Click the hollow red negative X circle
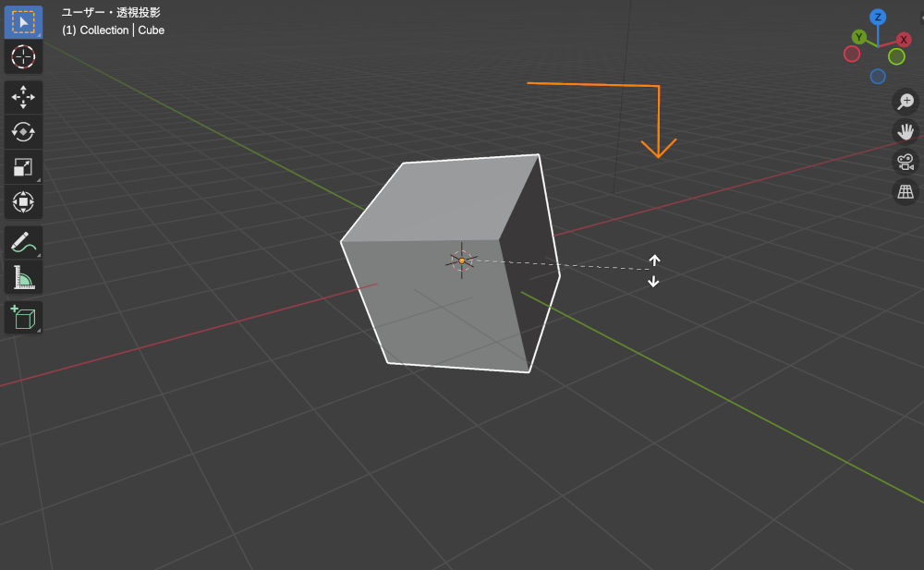 click(852, 54)
